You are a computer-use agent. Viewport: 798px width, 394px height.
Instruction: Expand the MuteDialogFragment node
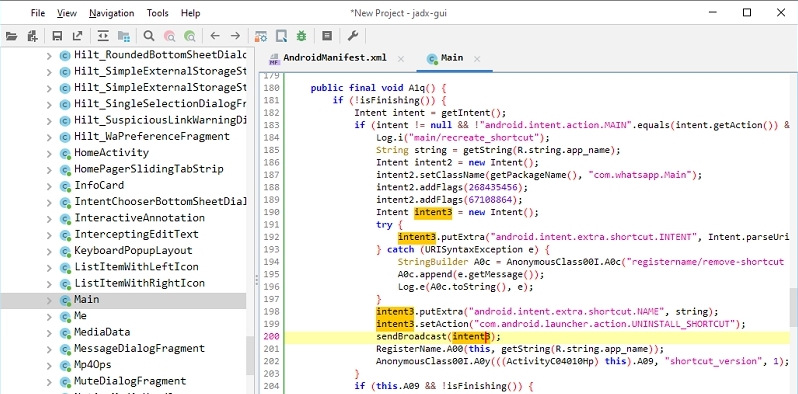point(49,382)
